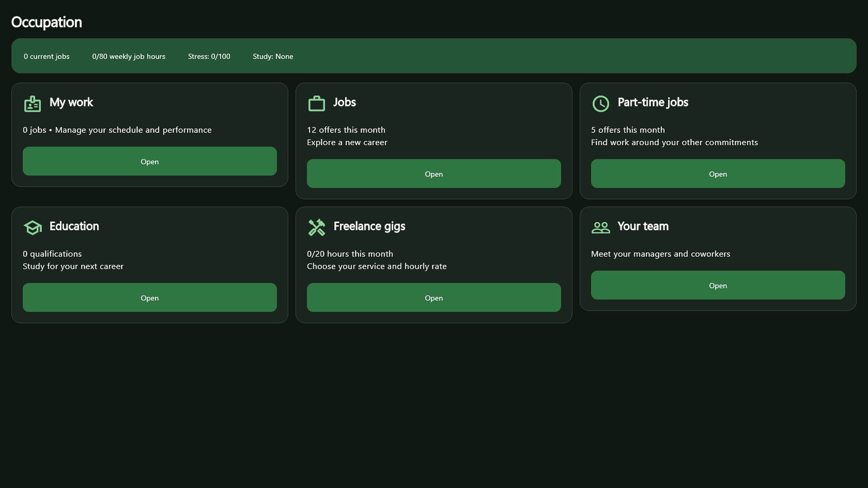
Task: Open Your team page
Action: (x=717, y=285)
